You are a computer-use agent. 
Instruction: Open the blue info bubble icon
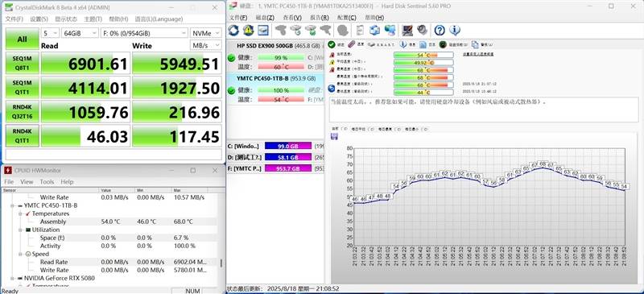[x=454, y=30]
